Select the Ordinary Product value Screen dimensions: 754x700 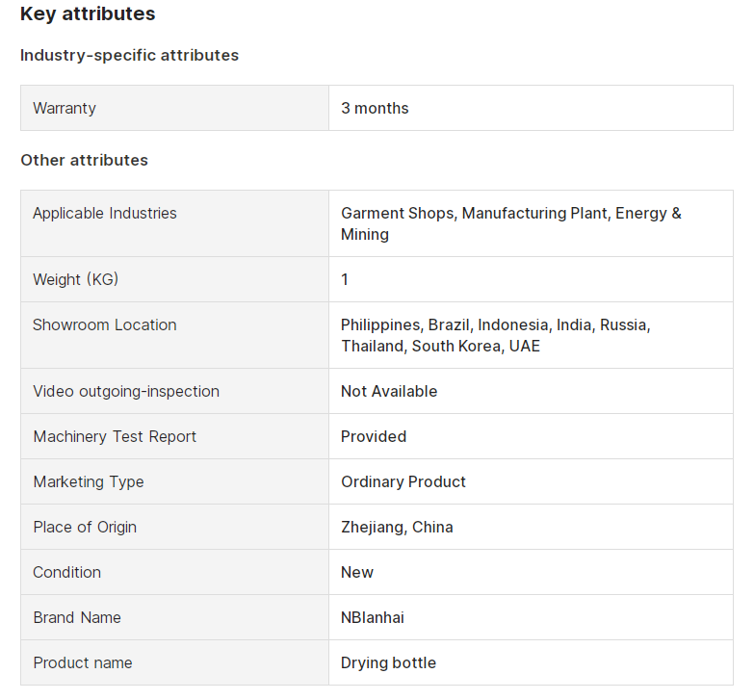point(403,481)
